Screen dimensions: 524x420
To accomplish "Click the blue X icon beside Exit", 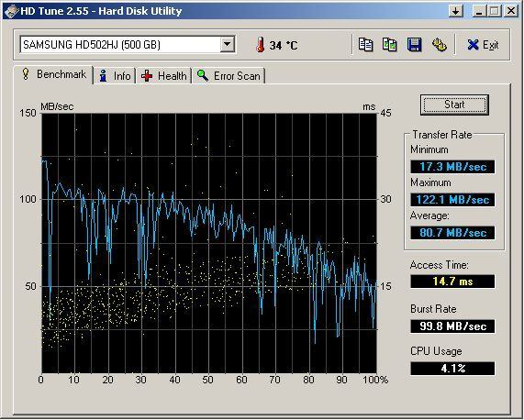I will (x=473, y=45).
